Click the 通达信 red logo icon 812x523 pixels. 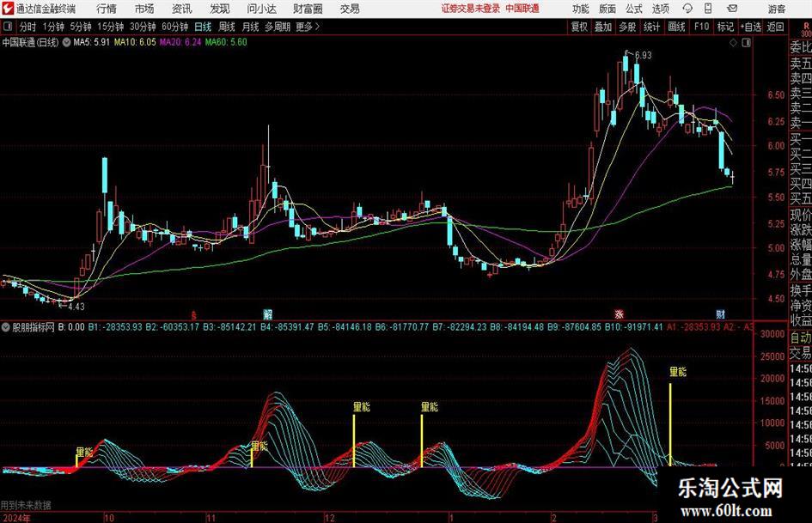[x=8, y=9]
